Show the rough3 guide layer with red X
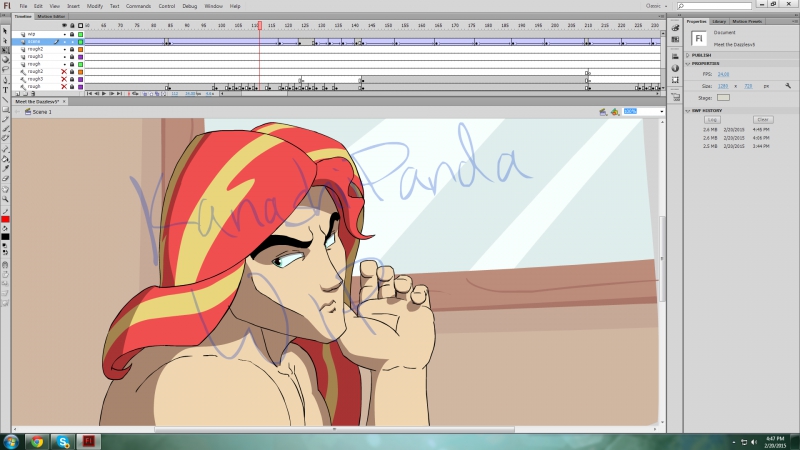 (64, 79)
